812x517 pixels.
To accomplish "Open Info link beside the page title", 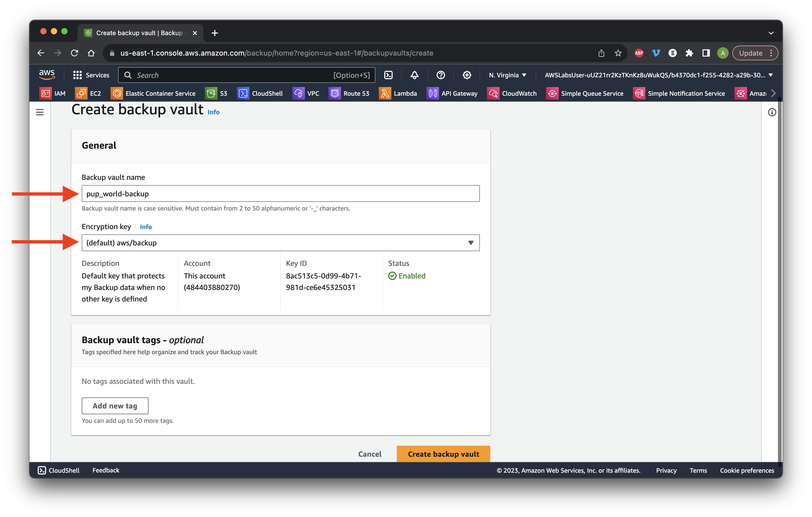I will [213, 112].
